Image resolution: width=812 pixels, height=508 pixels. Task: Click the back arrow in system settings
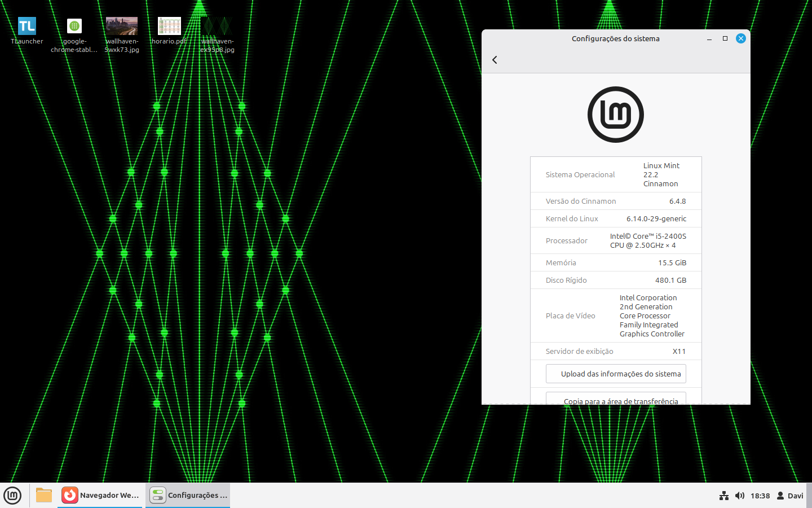click(495, 60)
